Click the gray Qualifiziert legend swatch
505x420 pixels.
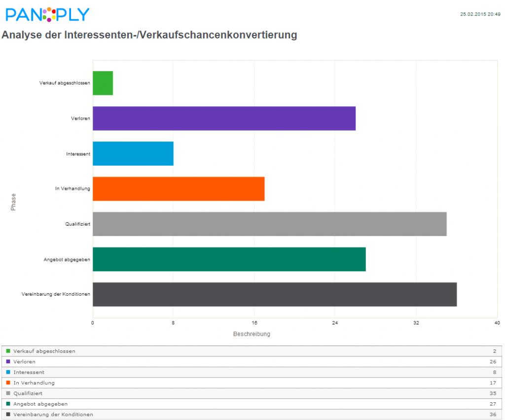8,393
